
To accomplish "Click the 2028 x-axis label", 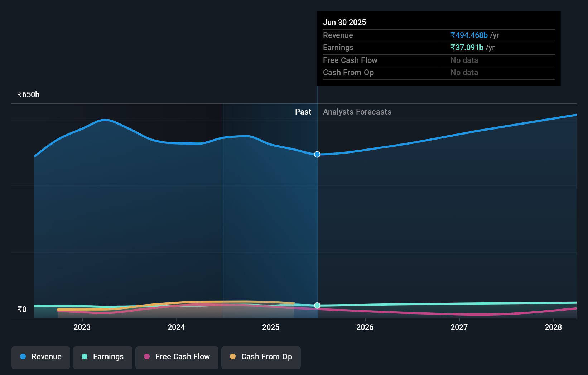I will [553, 327].
